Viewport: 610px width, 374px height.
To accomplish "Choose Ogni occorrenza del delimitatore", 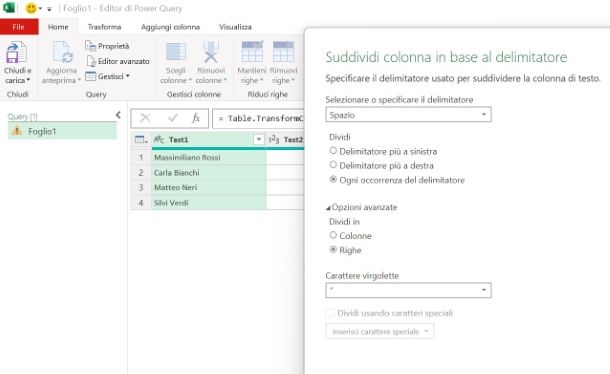I will click(333, 179).
